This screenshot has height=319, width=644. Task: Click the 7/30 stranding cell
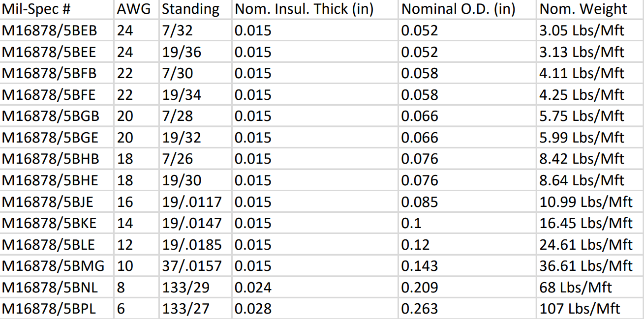coord(195,73)
